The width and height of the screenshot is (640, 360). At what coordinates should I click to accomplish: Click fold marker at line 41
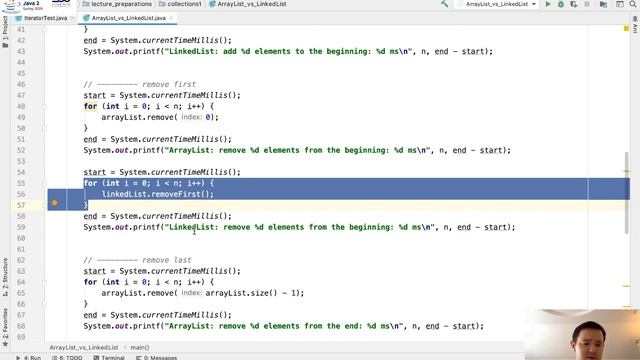44,29
